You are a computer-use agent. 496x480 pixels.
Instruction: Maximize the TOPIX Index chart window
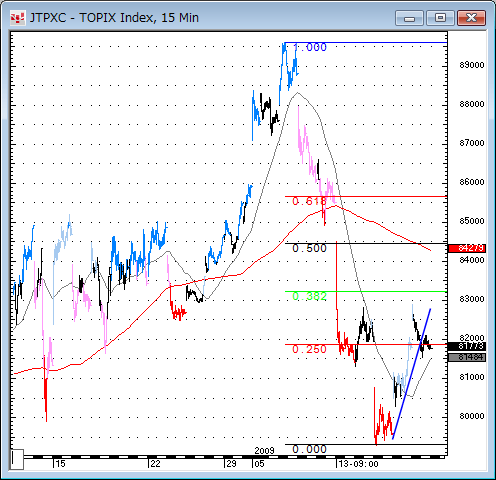[x=440, y=18]
